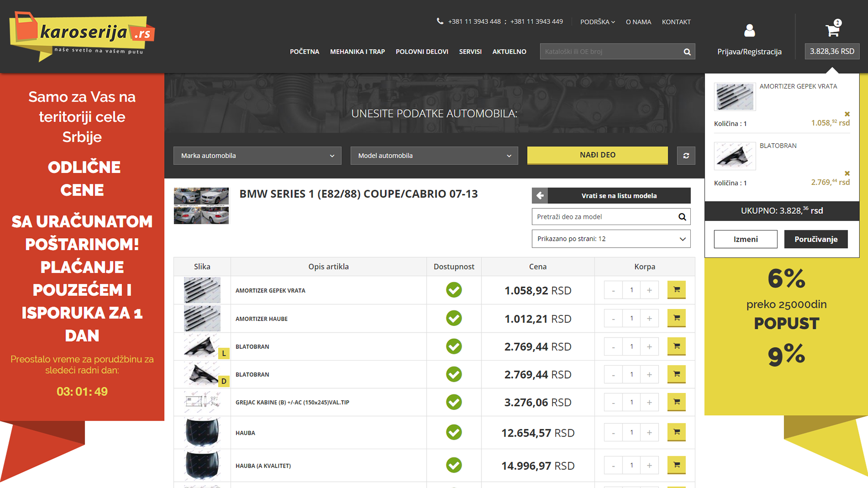Screen dimensions: 868x488
Task: Add AMORTIZER HAUBE to cart
Action: click(676, 318)
